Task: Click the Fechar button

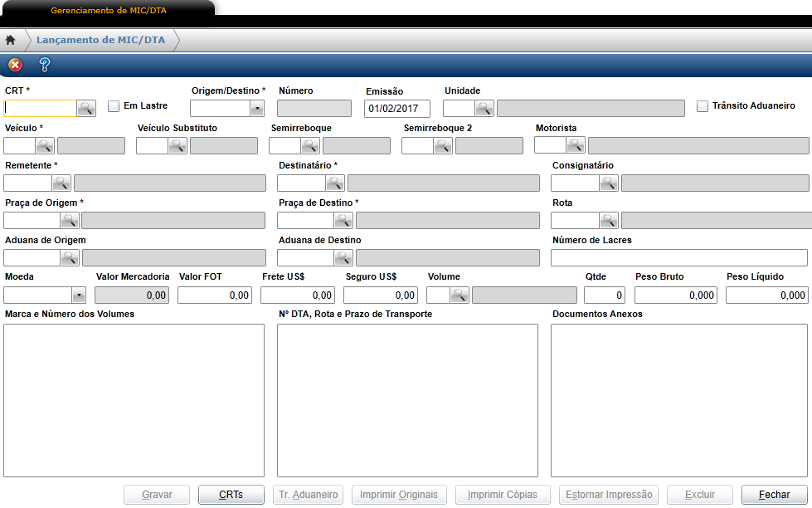Action: pos(775,495)
